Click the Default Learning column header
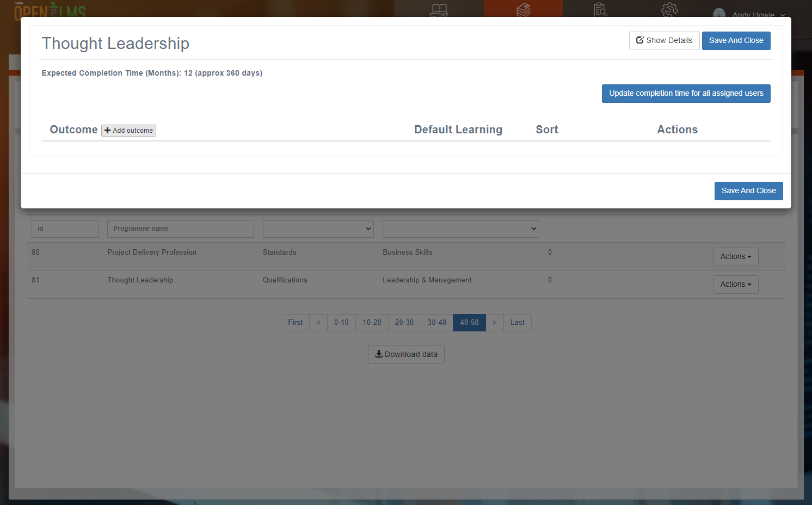The height and width of the screenshot is (505, 812). coord(458,130)
